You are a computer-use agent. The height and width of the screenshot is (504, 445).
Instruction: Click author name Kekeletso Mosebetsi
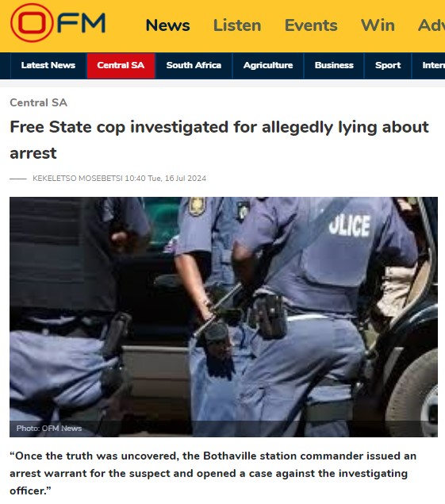pyautogui.click(x=78, y=179)
